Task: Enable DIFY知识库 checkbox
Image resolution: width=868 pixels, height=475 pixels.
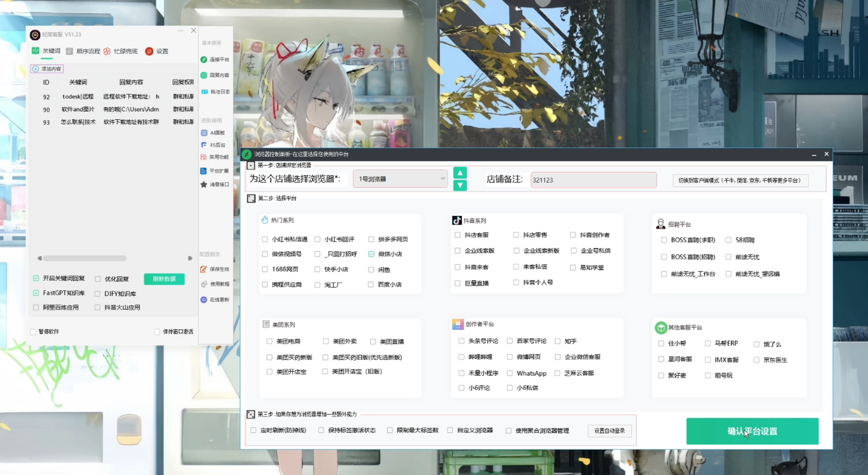Action: [x=97, y=293]
